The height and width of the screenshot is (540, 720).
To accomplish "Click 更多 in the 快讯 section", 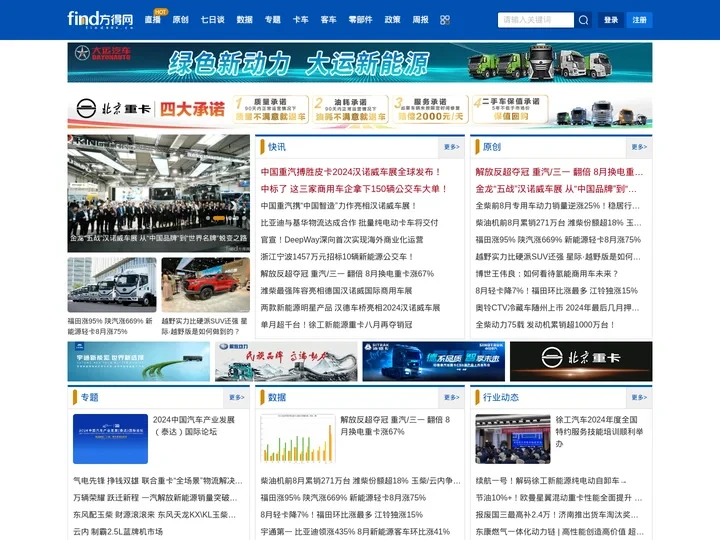I will 451,147.
